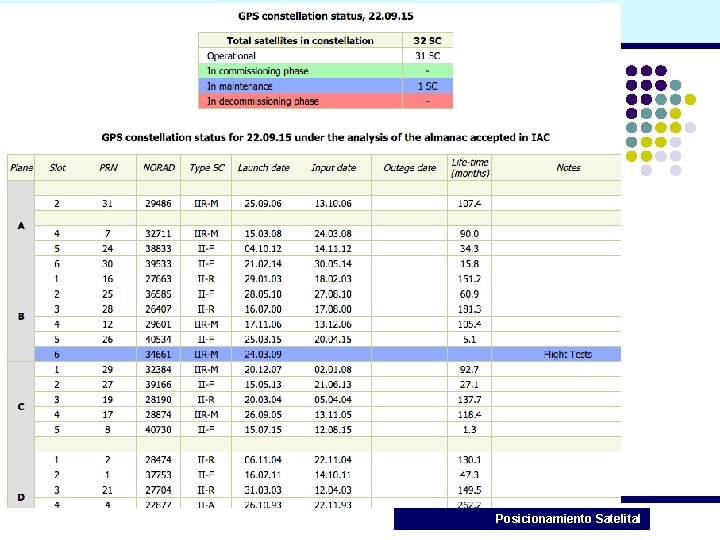Click NORAD value '26407'

[x=158, y=309]
